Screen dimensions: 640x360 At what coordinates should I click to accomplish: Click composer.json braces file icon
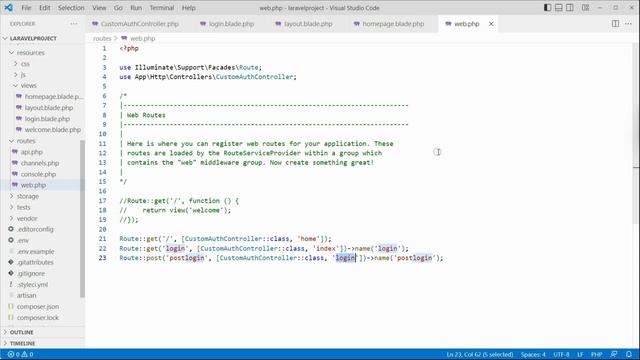pyautogui.click(x=11, y=306)
